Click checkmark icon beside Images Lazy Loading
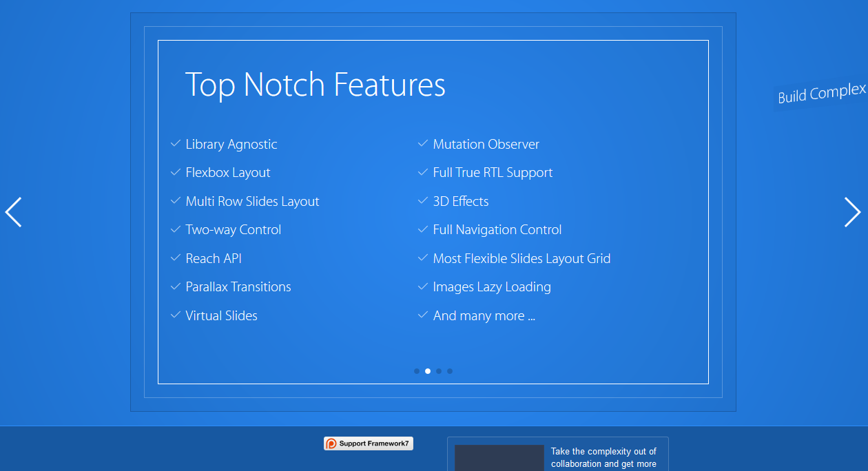 (423, 286)
